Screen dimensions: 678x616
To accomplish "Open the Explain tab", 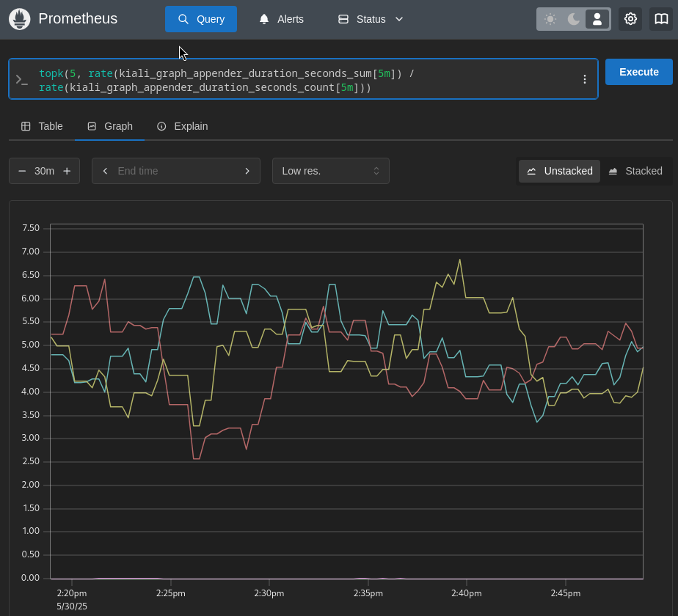I will tap(182, 126).
